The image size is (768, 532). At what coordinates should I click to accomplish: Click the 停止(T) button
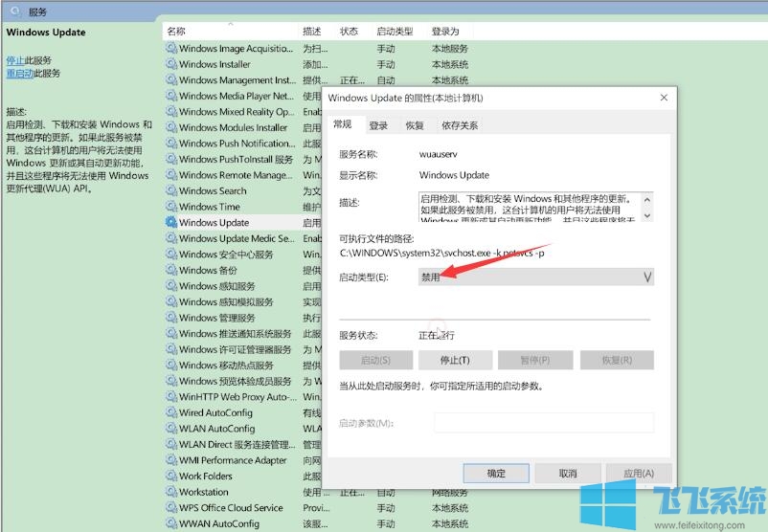coord(455,360)
